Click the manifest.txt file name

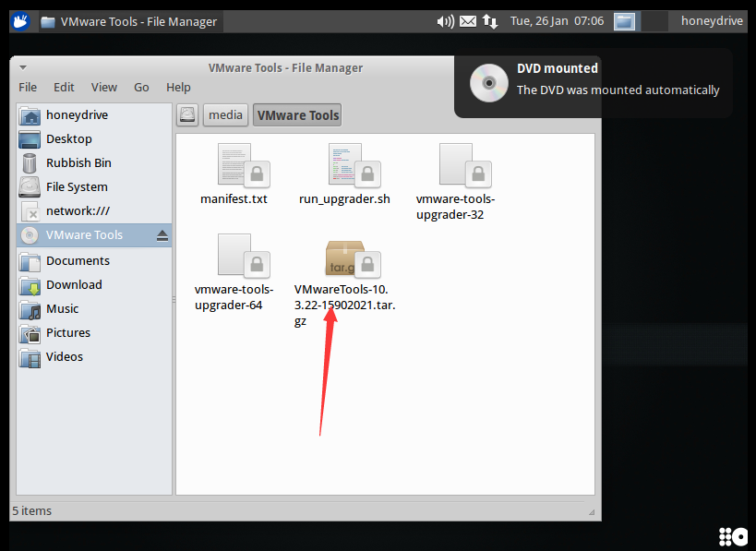[x=234, y=199]
